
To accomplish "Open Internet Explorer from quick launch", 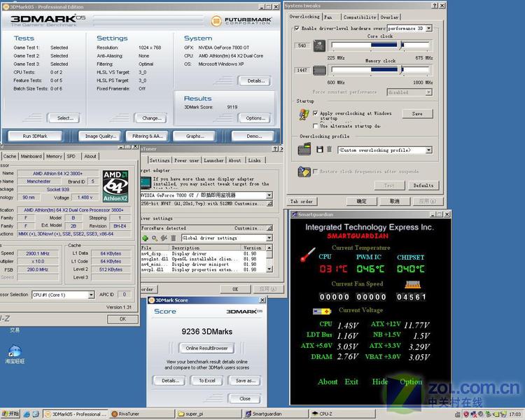I will click(x=27, y=414).
